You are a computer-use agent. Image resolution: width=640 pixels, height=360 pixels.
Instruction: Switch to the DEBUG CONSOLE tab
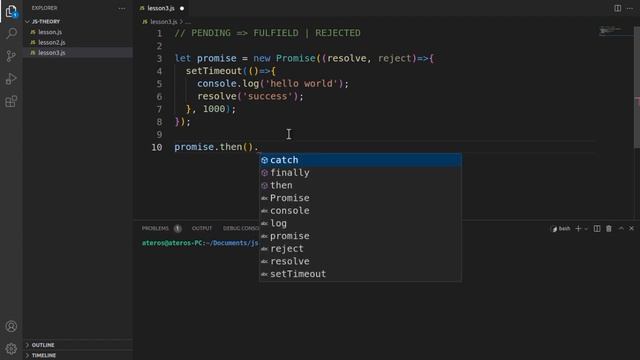pyautogui.click(x=241, y=229)
